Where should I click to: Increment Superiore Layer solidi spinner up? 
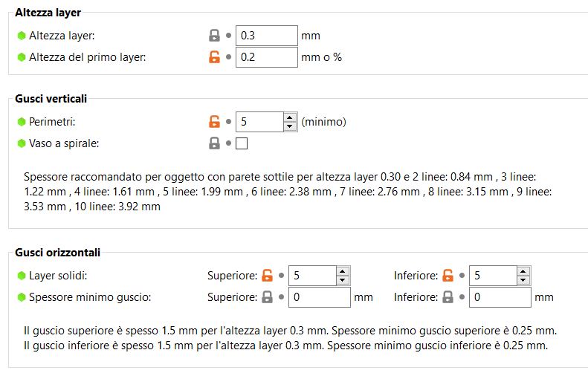343,270
